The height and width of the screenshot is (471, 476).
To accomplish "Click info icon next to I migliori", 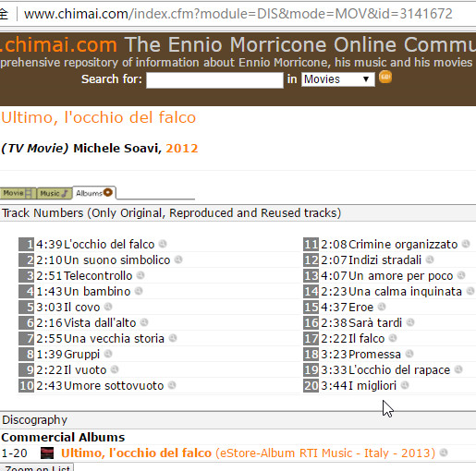I will pyautogui.click(x=405, y=385).
